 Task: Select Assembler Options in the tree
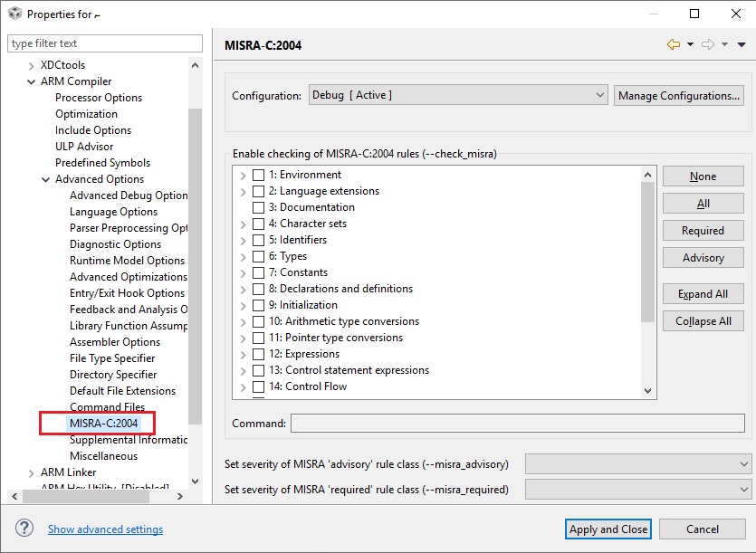point(115,342)
